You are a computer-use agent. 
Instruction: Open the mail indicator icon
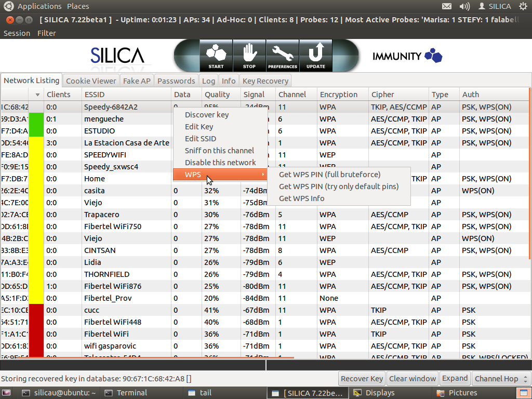(447, 6)
